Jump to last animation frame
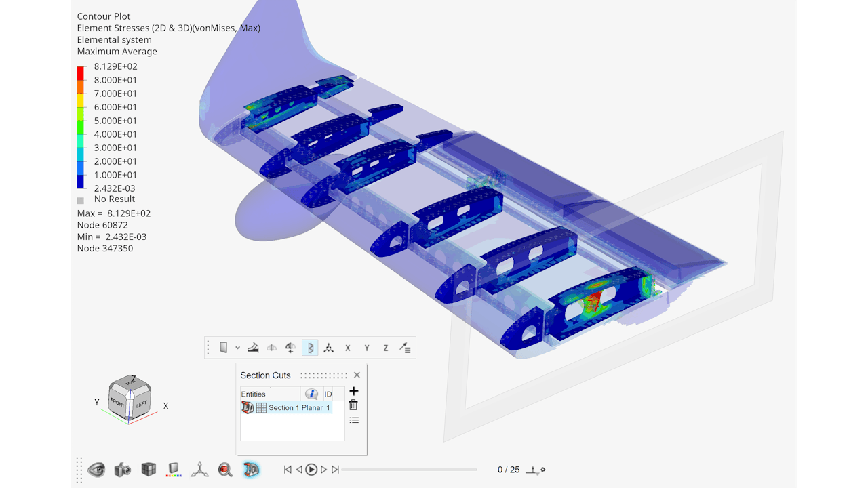 point(335,470)
